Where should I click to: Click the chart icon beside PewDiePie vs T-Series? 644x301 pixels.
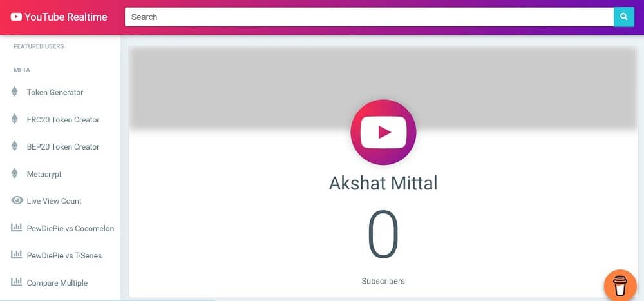click(17, 255)
